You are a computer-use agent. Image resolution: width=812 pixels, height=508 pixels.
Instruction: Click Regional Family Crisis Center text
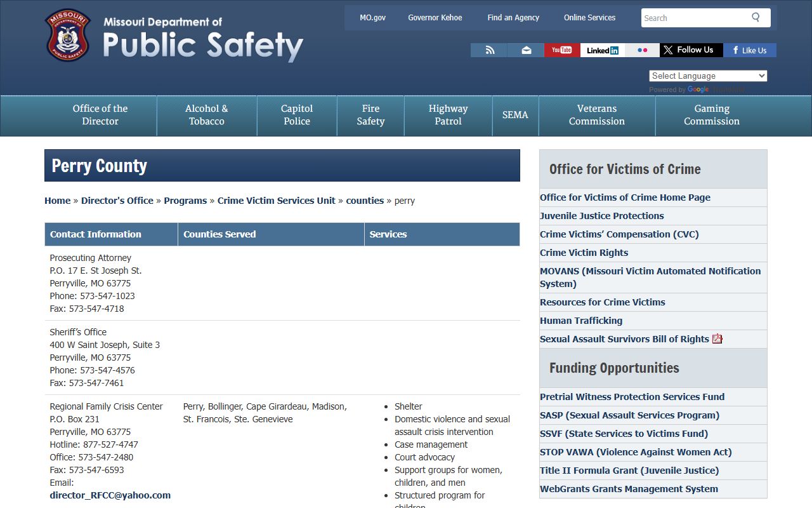(107, 406)
